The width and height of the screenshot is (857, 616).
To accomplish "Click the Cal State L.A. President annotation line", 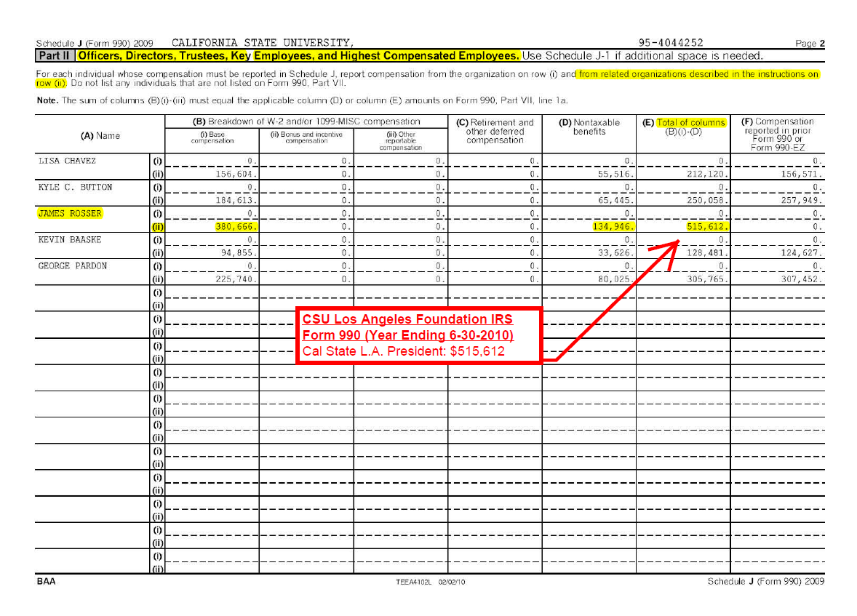I will point(403,351).
